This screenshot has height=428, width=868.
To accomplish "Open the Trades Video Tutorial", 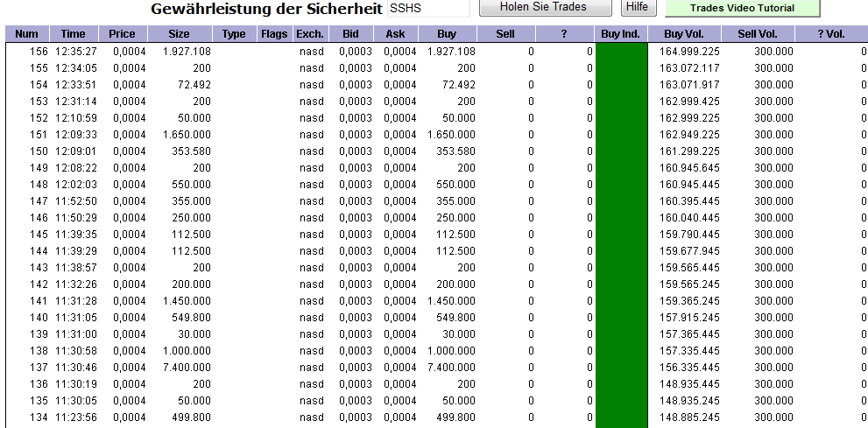I will click(742, 8).
